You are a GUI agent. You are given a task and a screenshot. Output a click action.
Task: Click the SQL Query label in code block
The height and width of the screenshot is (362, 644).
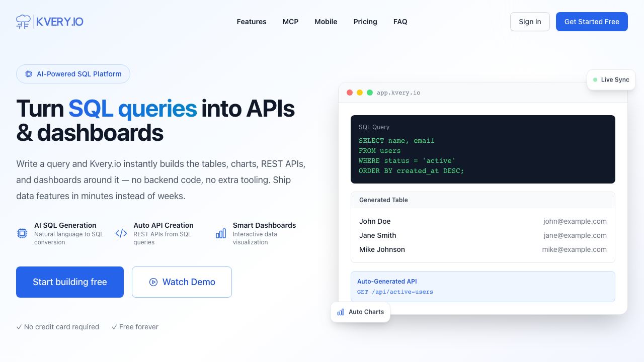click(x=374, y=127)
